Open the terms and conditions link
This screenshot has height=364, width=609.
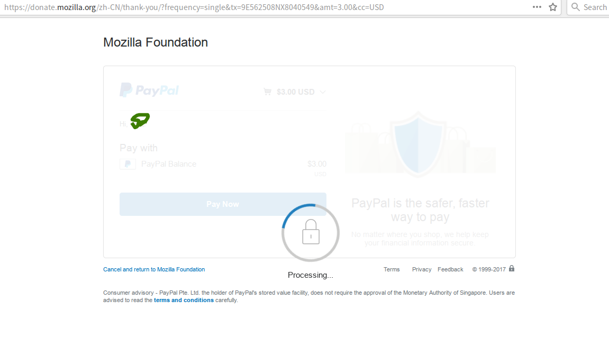184,300
